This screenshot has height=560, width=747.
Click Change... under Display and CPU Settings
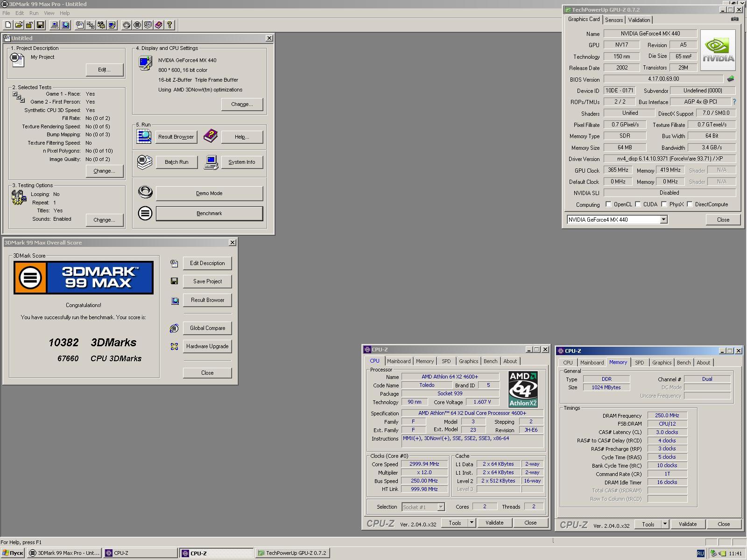[x=242, y=104]
